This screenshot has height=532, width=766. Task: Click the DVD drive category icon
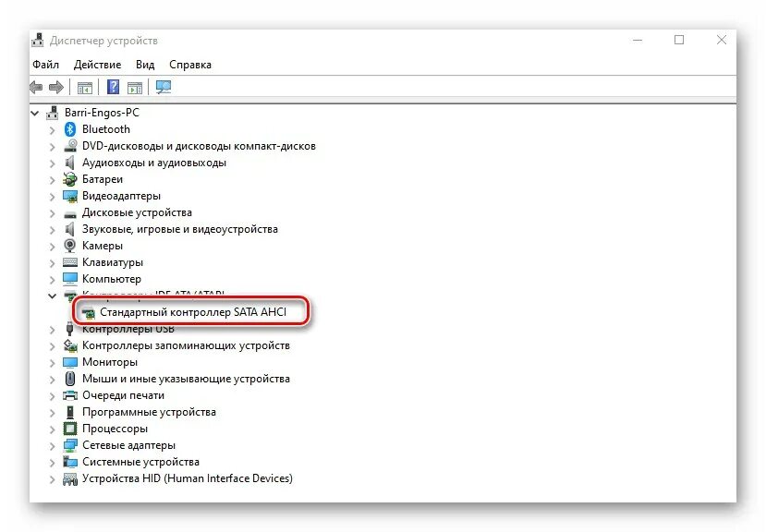(x=70, y=146)
